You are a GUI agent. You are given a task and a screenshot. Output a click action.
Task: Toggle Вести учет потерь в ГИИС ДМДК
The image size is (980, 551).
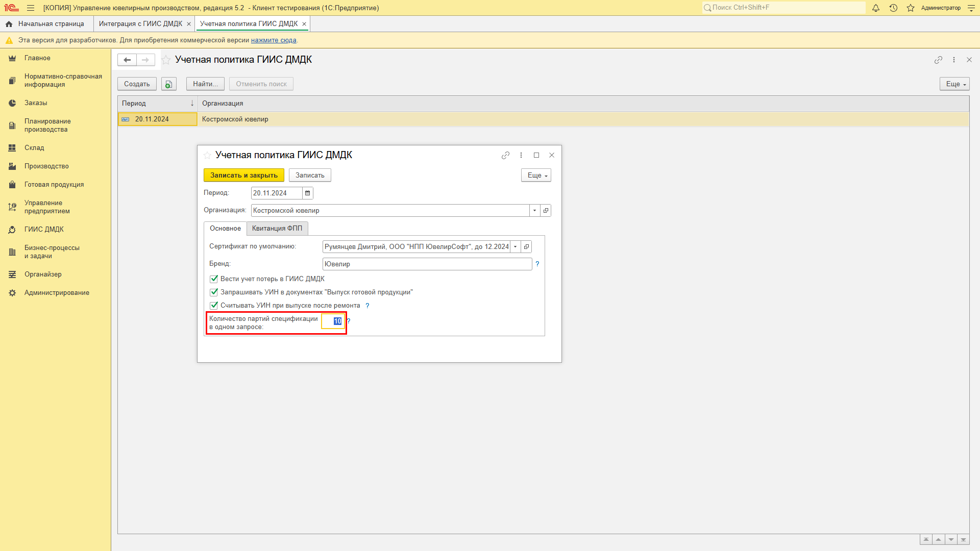pyautogui.click(x=214, y=279)
